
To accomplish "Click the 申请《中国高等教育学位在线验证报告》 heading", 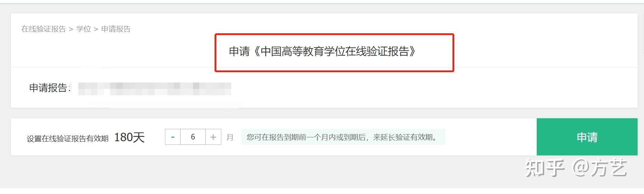I will pyautogui.click(x=322, y=52).
